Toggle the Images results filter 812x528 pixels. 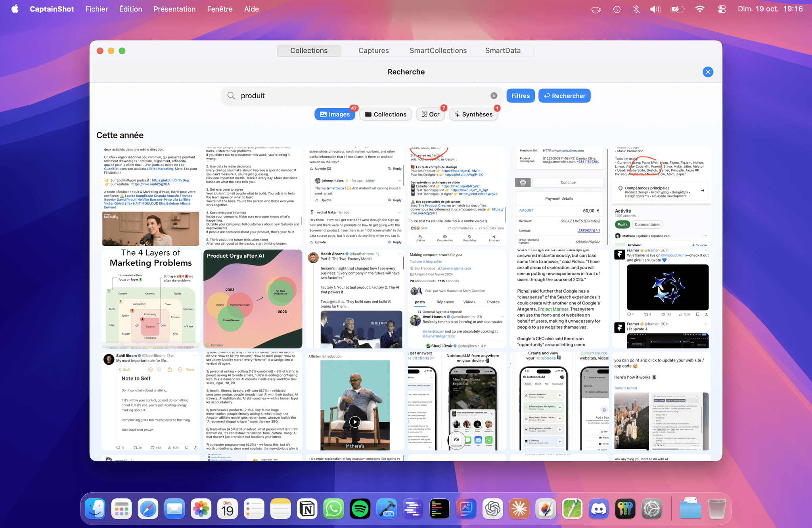[335, 114]
